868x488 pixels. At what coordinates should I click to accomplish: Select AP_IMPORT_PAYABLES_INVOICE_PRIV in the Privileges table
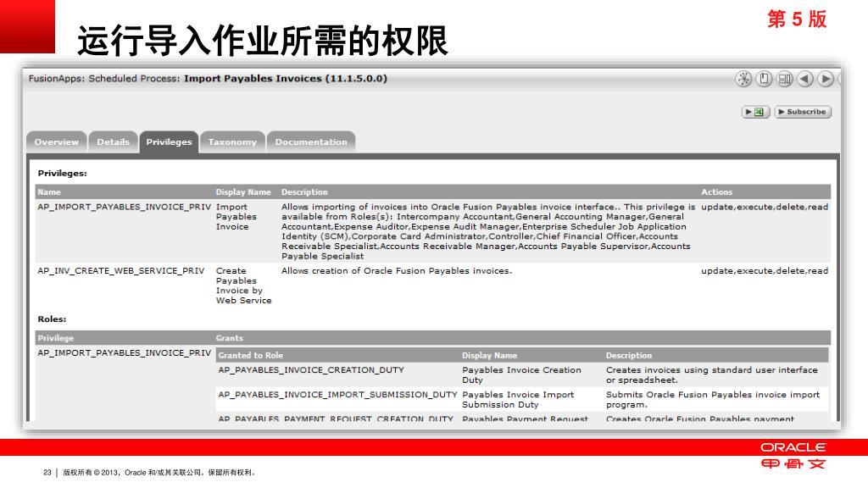click(124, 207)
